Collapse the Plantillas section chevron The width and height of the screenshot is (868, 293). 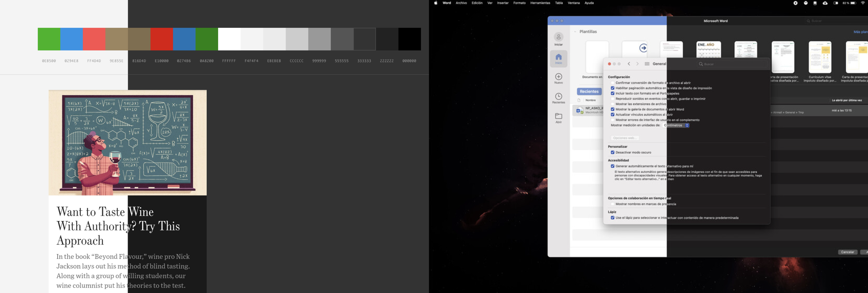click(x=575, y=32)
